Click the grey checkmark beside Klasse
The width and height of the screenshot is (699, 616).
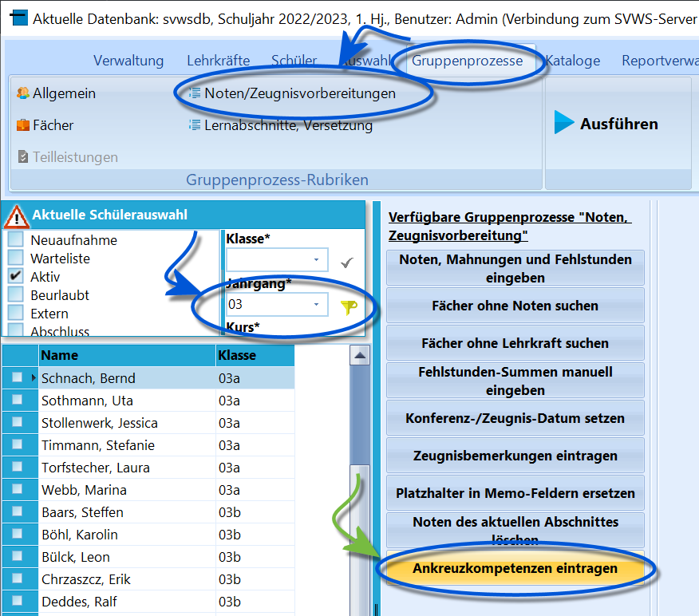tap(347, 262)
